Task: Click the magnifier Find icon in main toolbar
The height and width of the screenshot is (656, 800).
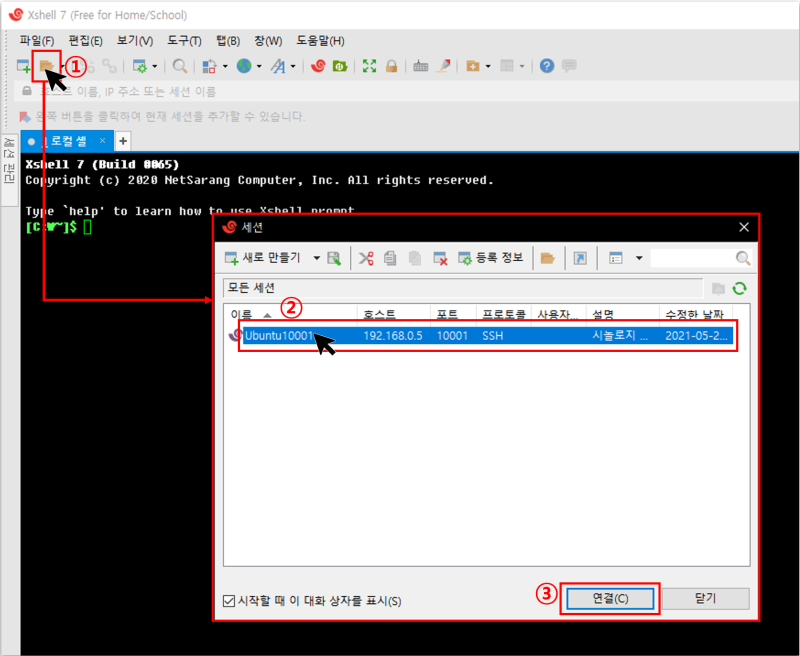Action: pyautogui.click(x=180, y=66)
